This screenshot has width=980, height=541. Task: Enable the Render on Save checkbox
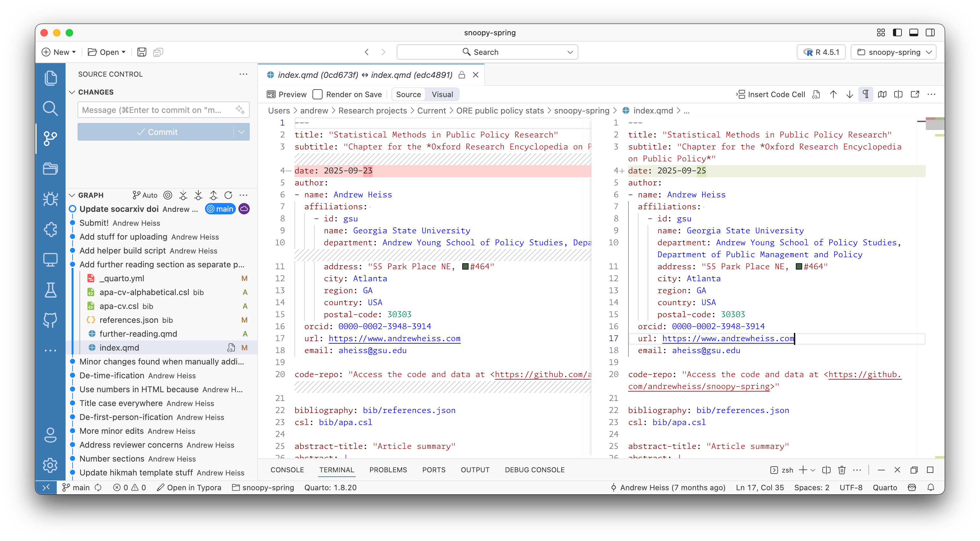pyautogui.click(x=318, y=94)
